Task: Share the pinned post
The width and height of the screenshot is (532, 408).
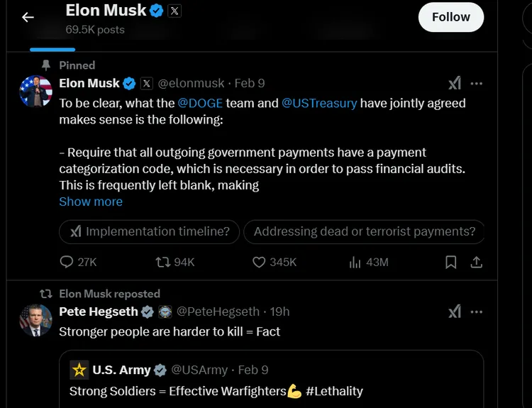Action: [x=477, y=262]
